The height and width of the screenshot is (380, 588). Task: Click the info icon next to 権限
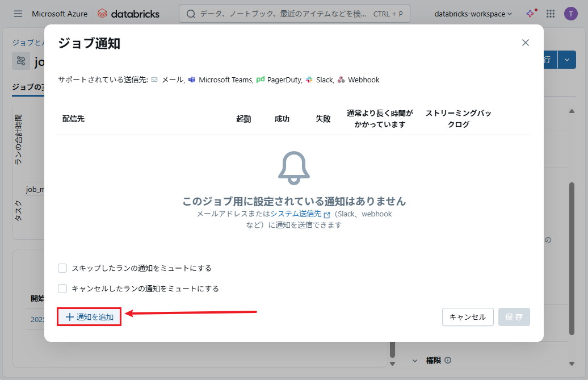[448, 360]
